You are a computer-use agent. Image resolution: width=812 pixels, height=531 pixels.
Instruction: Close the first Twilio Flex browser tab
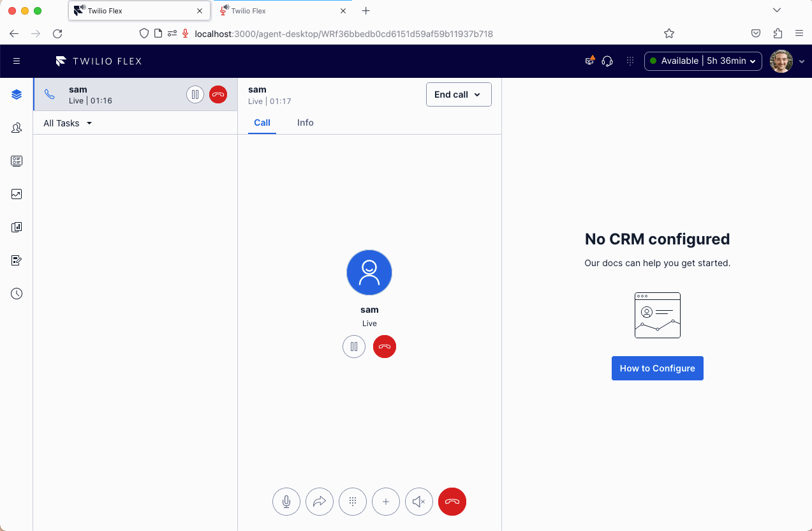coord(200,11)
